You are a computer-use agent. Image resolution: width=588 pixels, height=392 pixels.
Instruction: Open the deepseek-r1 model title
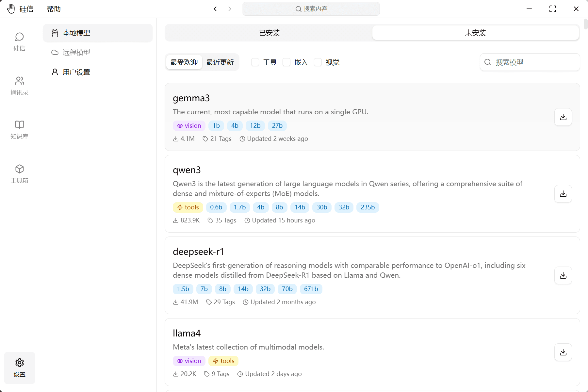pyautogui.click(x=198, y=252)
